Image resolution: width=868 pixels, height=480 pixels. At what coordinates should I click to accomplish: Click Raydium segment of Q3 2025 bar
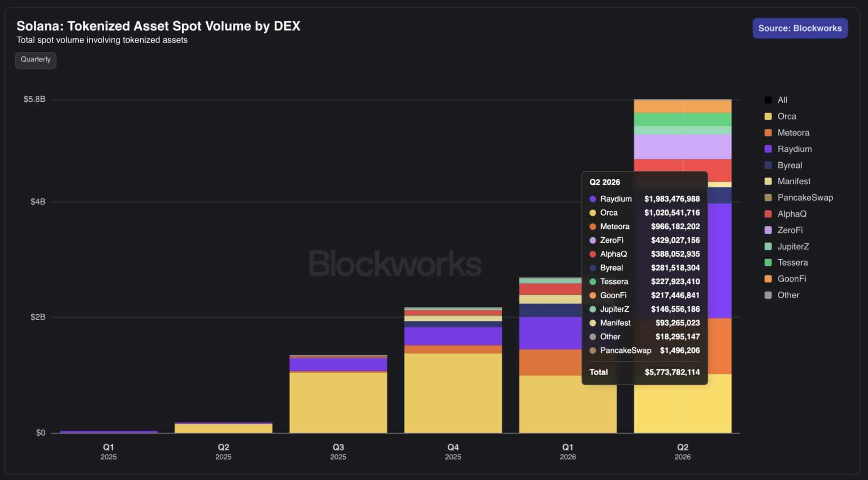tap(338, 364)
